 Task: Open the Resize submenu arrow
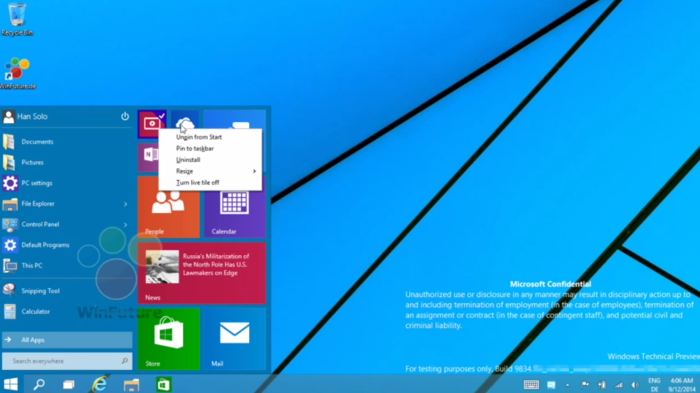tap(254, 171)
